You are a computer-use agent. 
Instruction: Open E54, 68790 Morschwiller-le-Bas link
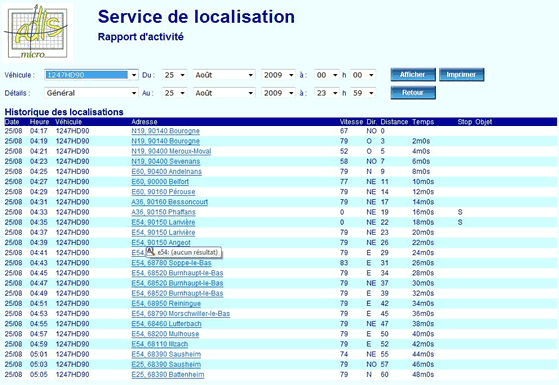(181, 314)
